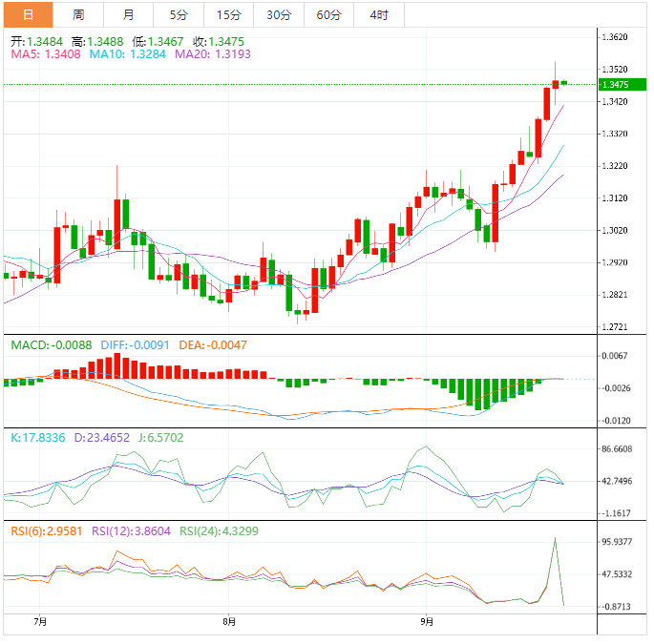Image resolution: width=654 pixels, height=644 pixels.
Task: Click the D:23.4652 indicator label
Action: click(102, 438)
